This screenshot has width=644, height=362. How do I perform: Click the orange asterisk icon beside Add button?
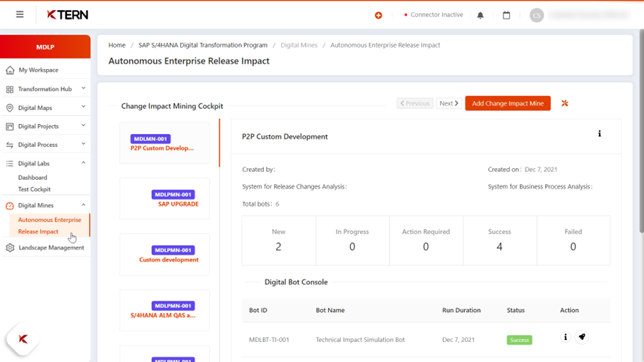point(565,103)
